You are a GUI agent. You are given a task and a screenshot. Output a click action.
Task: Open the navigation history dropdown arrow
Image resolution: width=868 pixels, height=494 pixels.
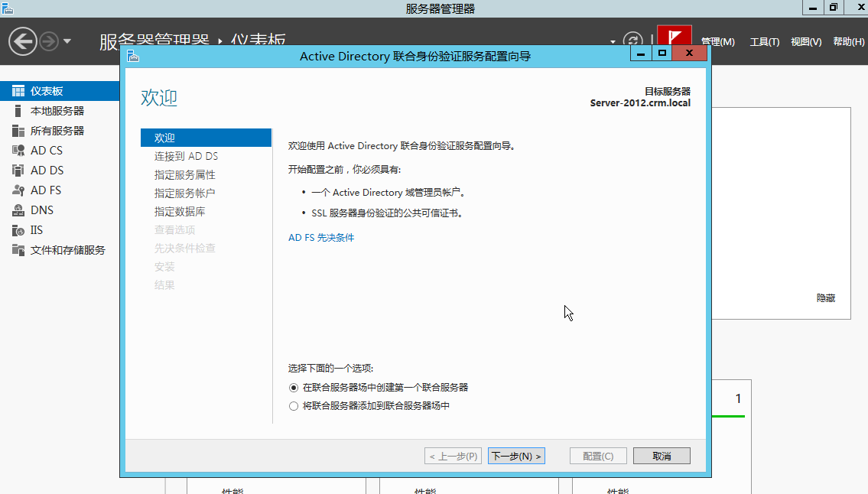click(x=67, y=41)
